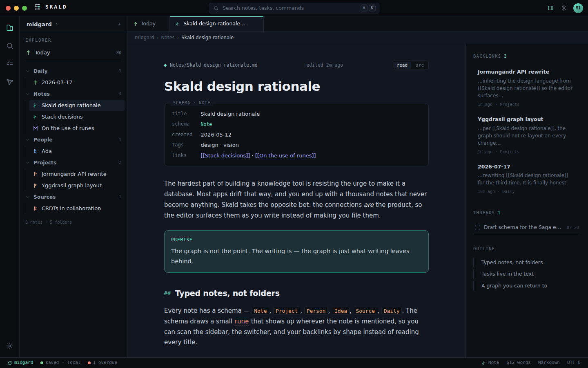The image size is (588, 368).
Task: Click the PREMISE callout box
Action: tap(296, 251)
